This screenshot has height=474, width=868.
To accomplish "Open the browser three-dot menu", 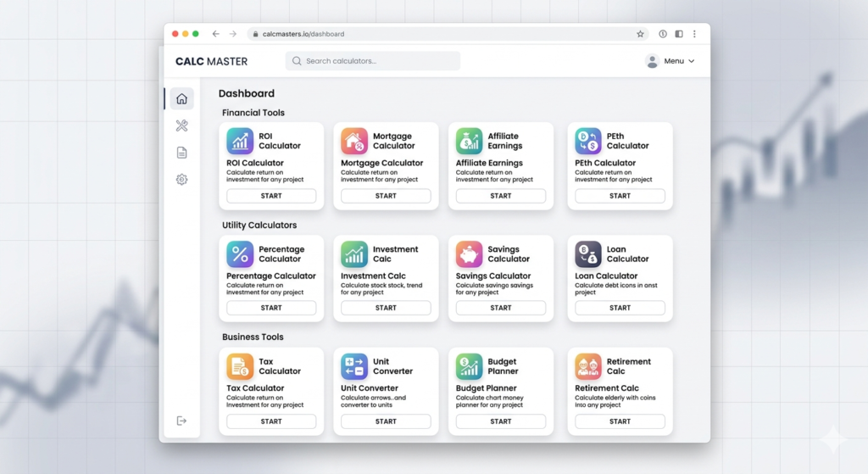I will (694, 34).
